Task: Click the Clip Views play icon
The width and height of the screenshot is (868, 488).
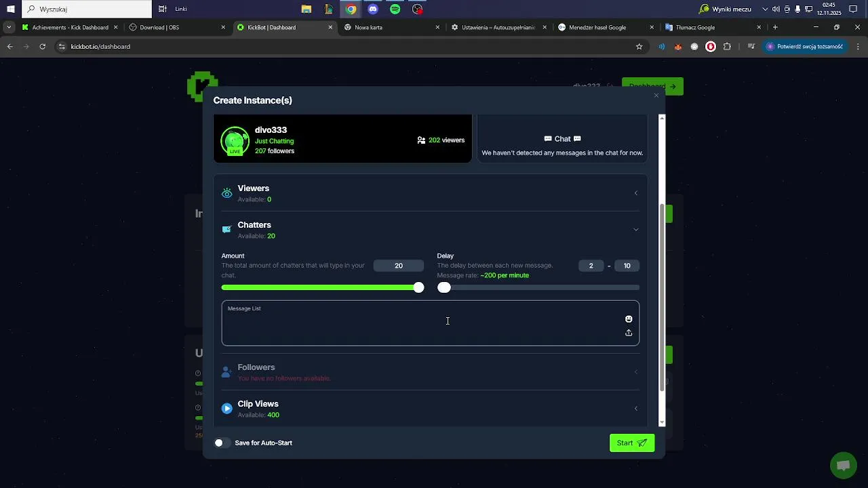Action: 227,409
